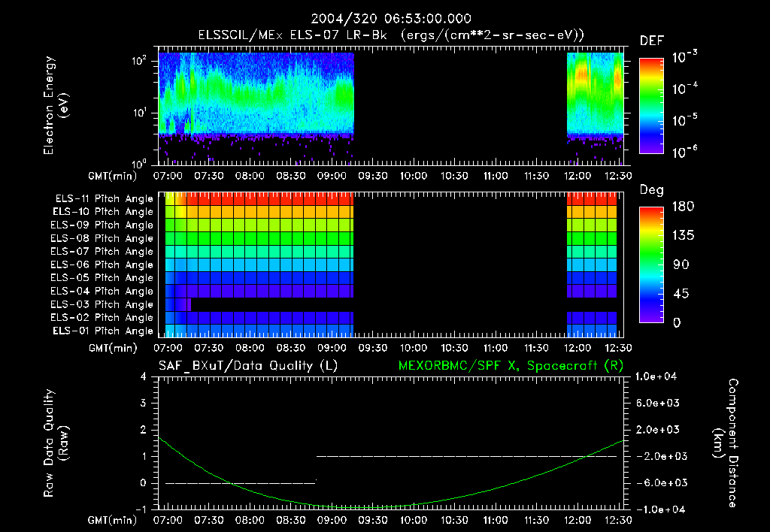This screenshot has height=532, width=770.
Task: Click the data quality line segment at level 0
Action: coord(240,483)
